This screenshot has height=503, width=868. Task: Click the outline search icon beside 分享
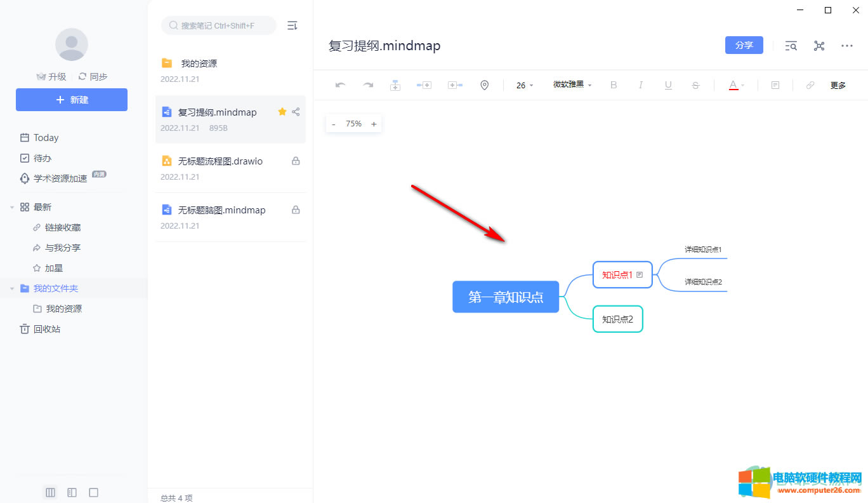[x=791, y=46]
